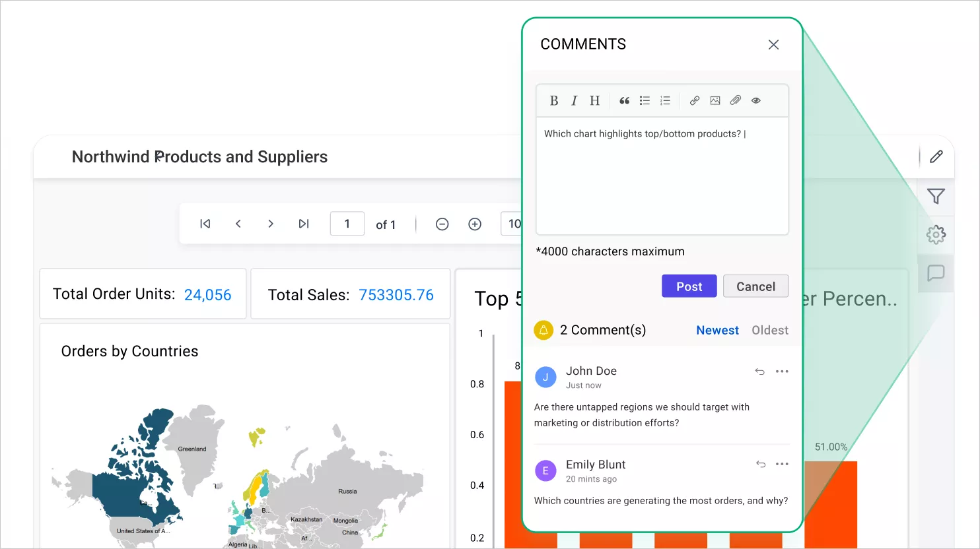Insert a blockquote into the comment
This screenshot has width=980, height=549.
pos(624,100)
